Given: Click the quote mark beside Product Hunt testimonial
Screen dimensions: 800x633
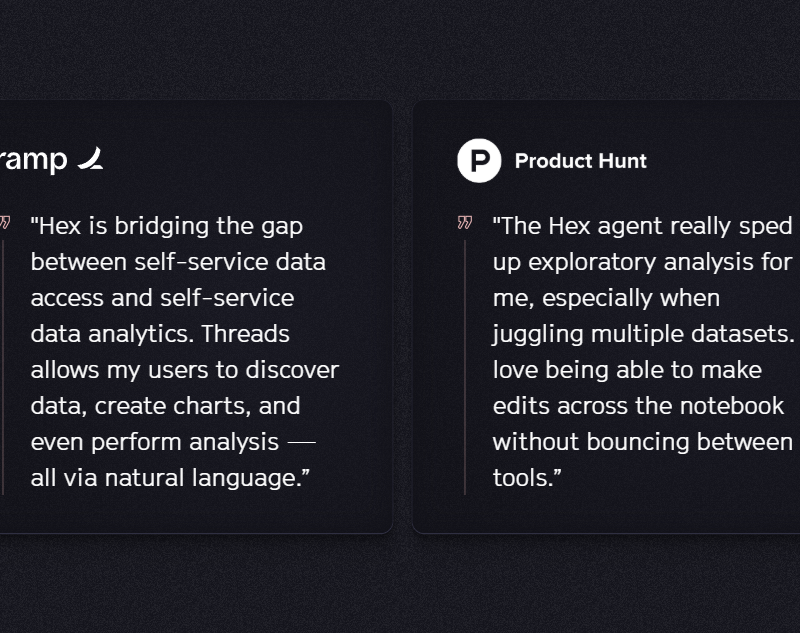Looking at the screenshot, I should coord(464,222).
